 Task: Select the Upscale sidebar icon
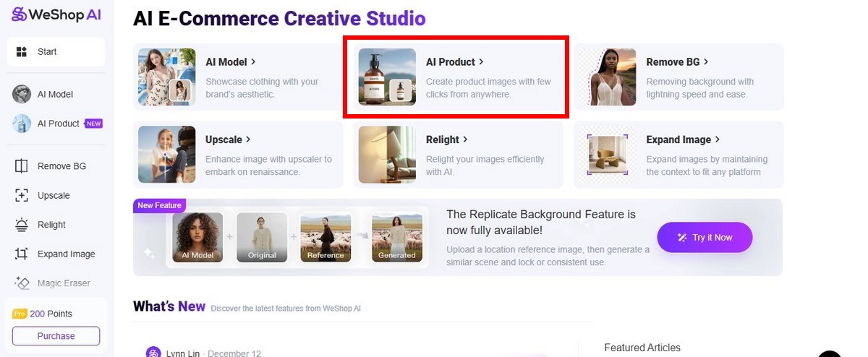[22, 195]
